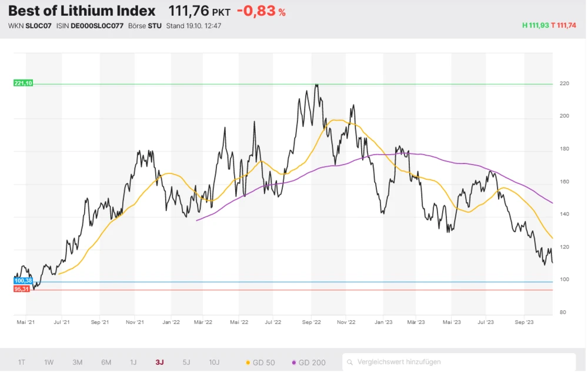Screen dimensions: 588x372
Task: Switch to 1J time range
Action: 133,362
